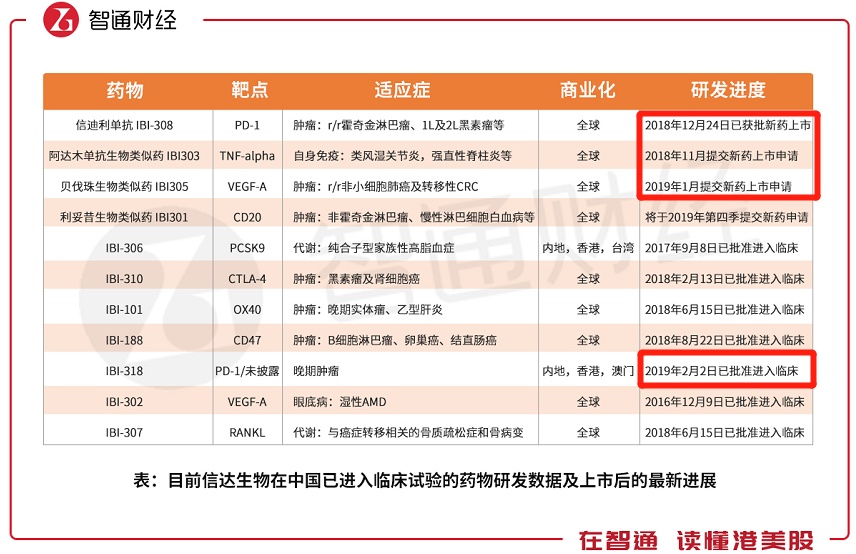856x554 pixels.
Task: Click the 2018年11月提交新药上市申请 progress cell
Action: click(x=721, y=156)
